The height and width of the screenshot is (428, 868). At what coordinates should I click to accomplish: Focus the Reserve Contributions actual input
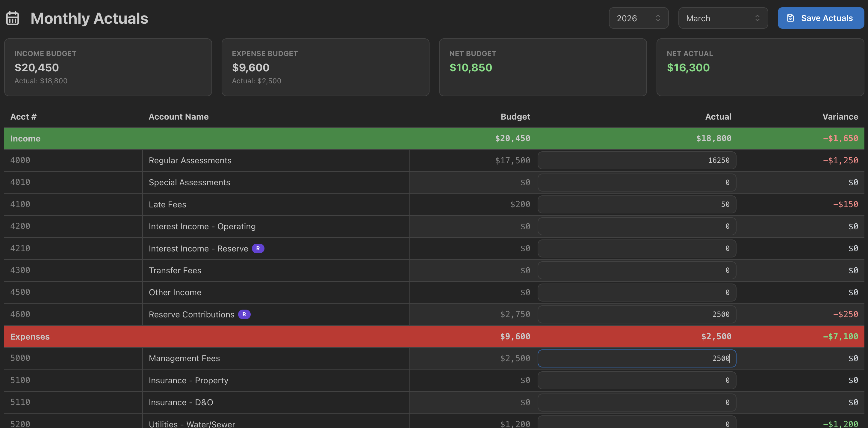[x=636, y=314]
